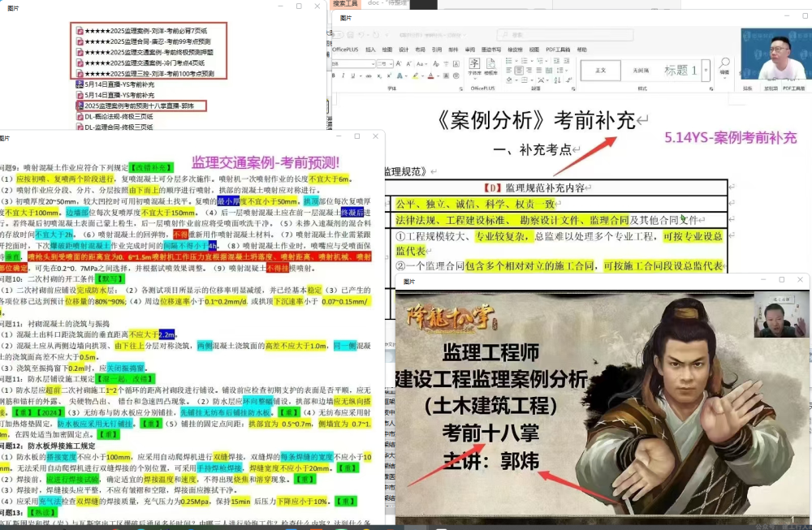Click the Word search box
Screen dimensions: 812x530
[565, 35]
